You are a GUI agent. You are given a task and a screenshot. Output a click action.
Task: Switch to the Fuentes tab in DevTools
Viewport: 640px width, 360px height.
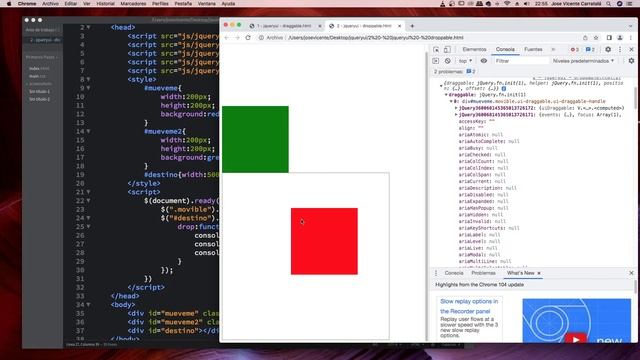pyautogui.click(x=533, y=49)
